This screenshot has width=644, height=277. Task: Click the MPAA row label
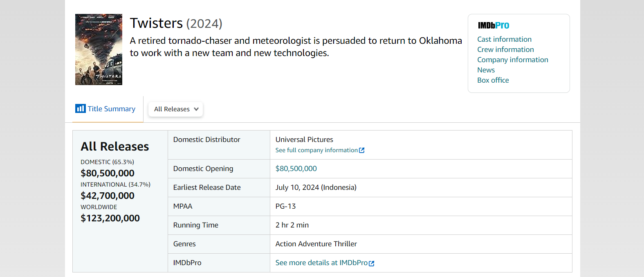coord(183,206)
